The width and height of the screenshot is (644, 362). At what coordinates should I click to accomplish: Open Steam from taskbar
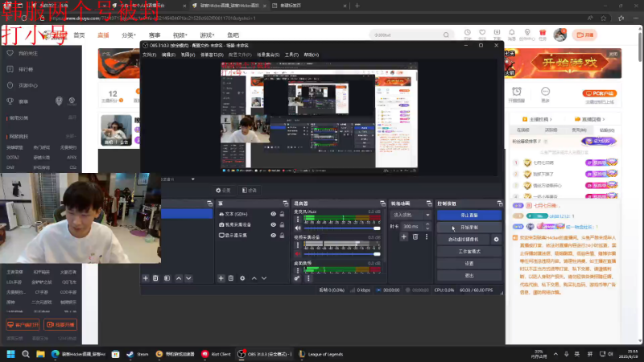tap(138, 354)
